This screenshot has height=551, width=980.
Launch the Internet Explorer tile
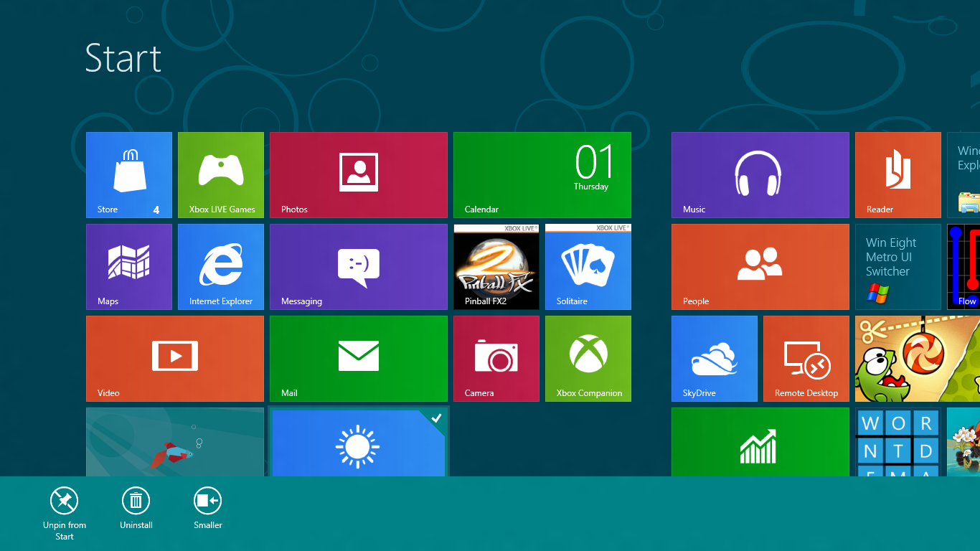tap(221, 267)
